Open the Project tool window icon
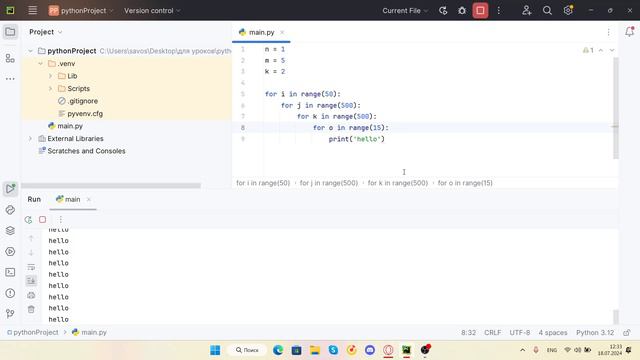 [10, 32]
